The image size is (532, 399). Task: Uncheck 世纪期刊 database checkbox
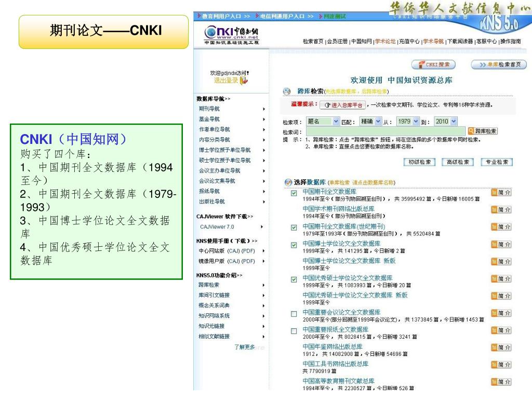[x=294, y=228]
